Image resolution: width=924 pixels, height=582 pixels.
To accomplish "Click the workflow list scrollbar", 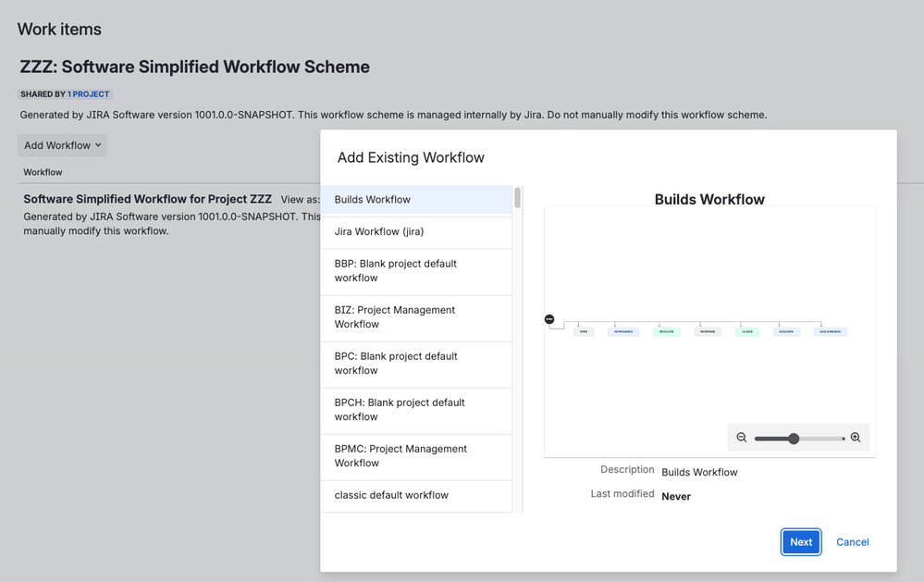I will pyautogui.click(x=517, y=198).
